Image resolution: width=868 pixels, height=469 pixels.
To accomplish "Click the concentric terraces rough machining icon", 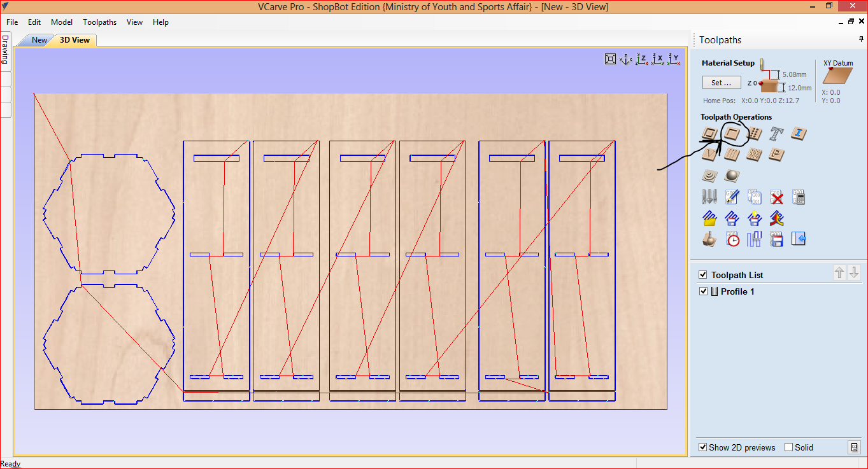I will 710,176.
